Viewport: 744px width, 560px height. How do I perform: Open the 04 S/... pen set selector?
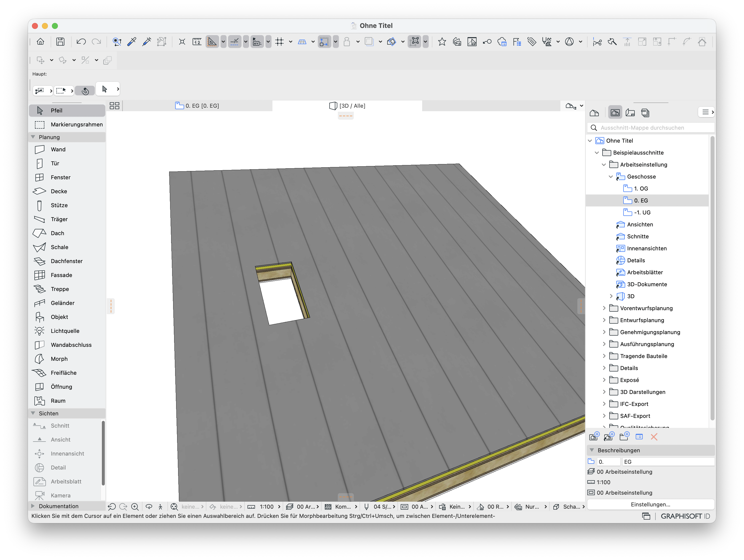[379, 507]
